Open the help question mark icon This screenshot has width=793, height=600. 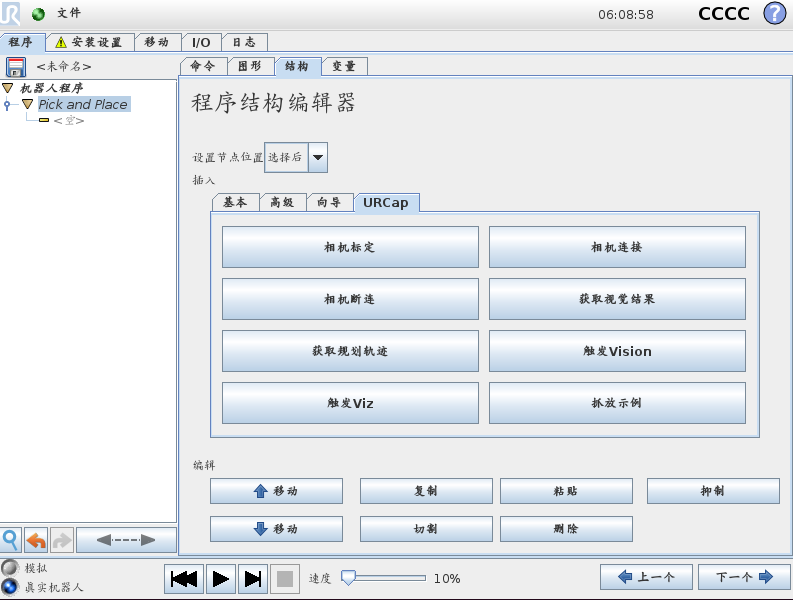(774, 14)
